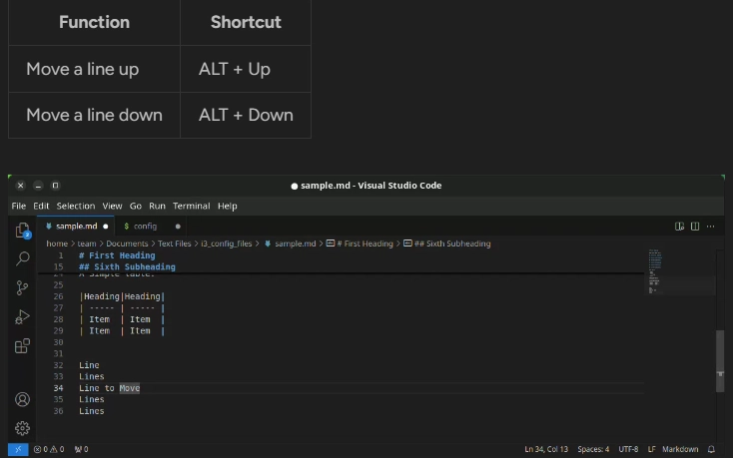This screenshot has height=458, width=733.
Task: Open the Explorer view in activity bar
Action: coord(22,230)
